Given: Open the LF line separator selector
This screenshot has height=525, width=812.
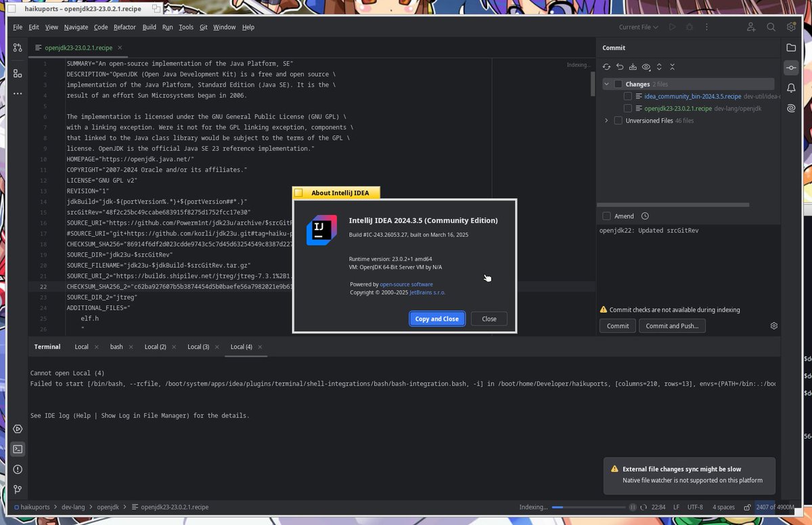Looking at the screenshot, I should (677, 507).
